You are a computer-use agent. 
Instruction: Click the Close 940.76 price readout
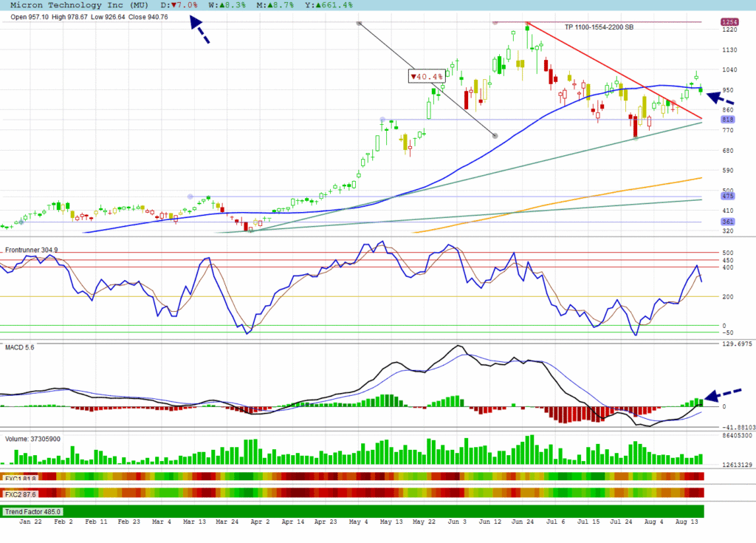(x=148, y=17)
